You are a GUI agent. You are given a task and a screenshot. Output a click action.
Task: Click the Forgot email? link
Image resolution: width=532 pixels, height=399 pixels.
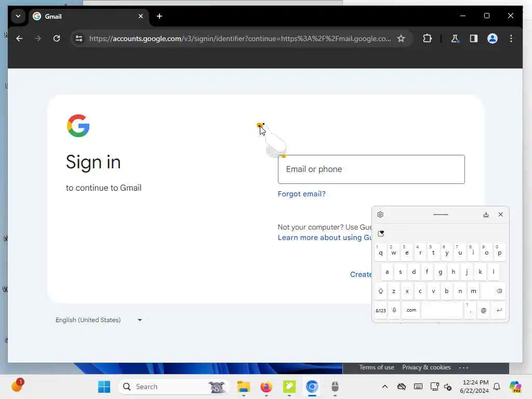click(x=302, y=194)
